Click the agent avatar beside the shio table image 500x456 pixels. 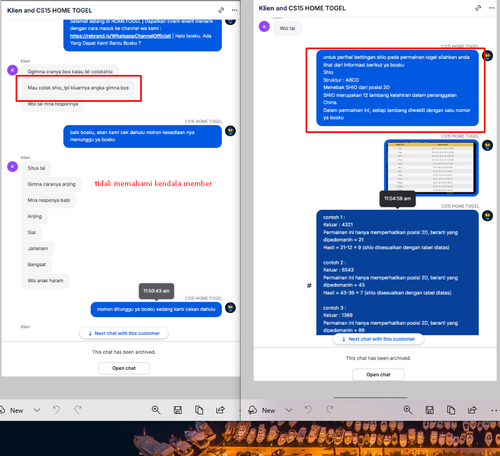click(487, 145)
